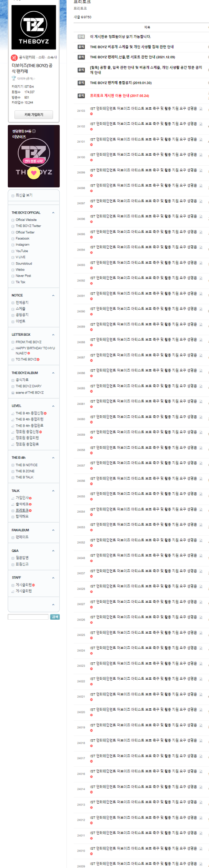Collapse the STAFF section chevron

pos(53,578)
